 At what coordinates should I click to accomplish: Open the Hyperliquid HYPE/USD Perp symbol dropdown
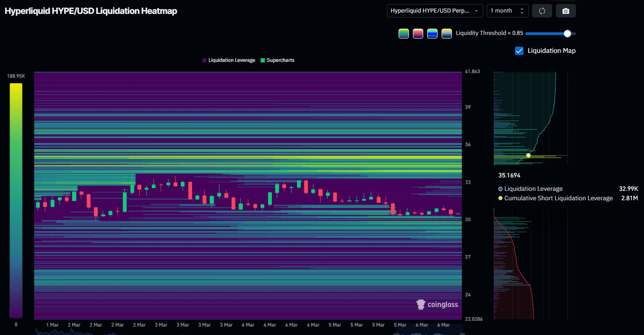point(434,10)
